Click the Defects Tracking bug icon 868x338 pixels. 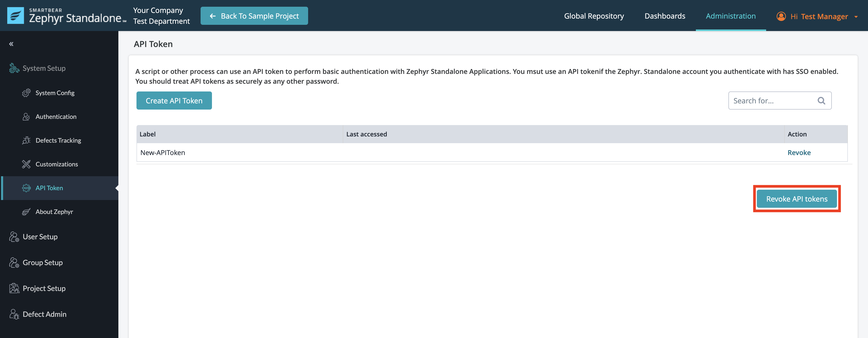pos(26,140)
